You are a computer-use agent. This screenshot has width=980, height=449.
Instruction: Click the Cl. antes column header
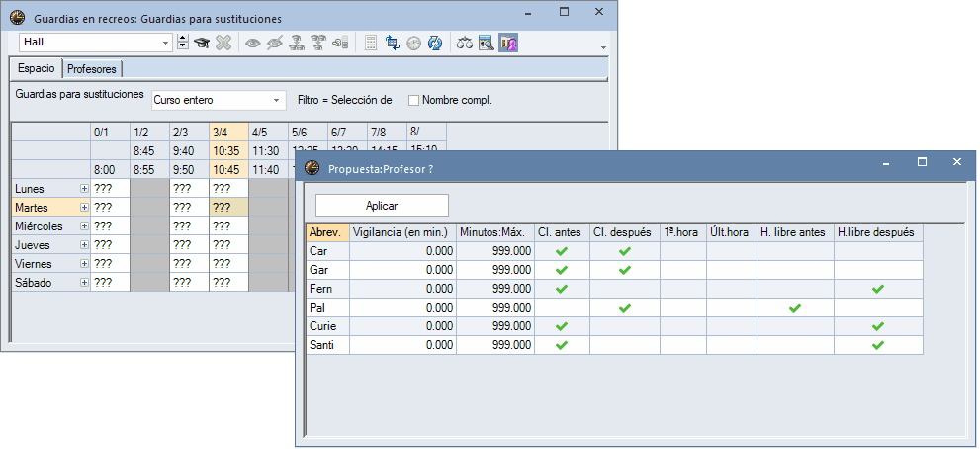pos(562,232)
